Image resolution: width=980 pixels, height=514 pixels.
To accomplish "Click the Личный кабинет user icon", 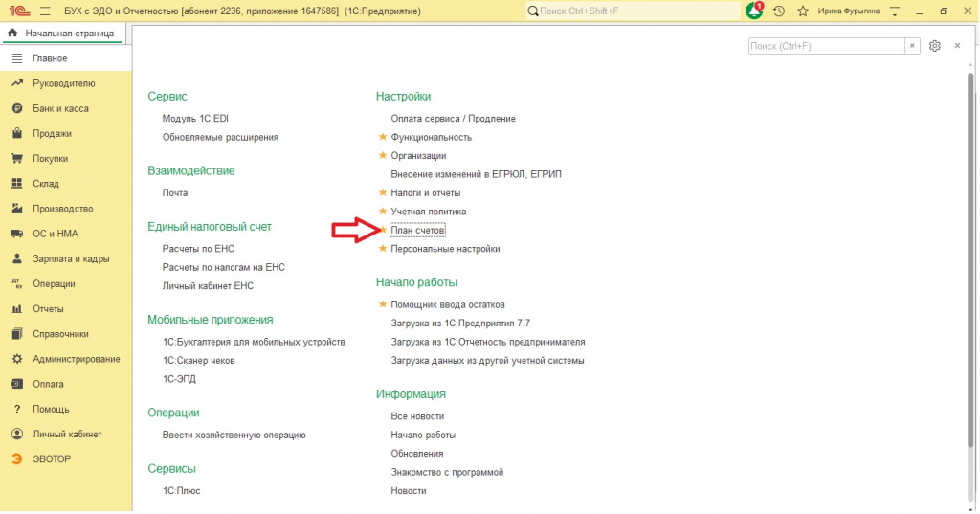I will pos(17,434).
